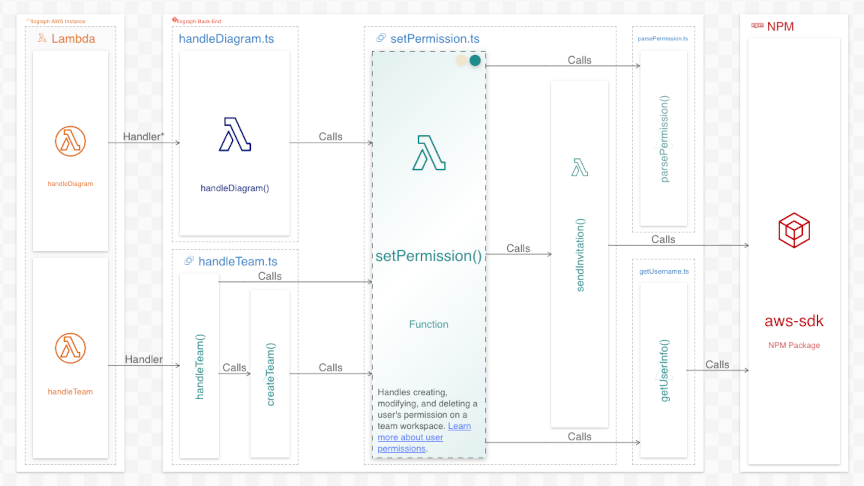864x486 pixels.
Task: Open the Learn more about user permissions link
Action: [x=424, y=437]
